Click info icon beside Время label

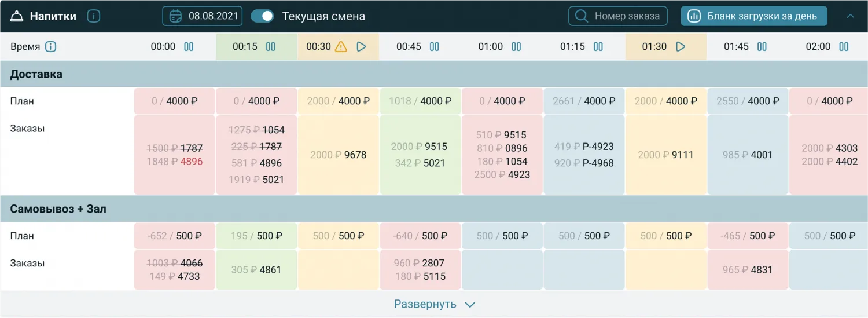(51, 47)
